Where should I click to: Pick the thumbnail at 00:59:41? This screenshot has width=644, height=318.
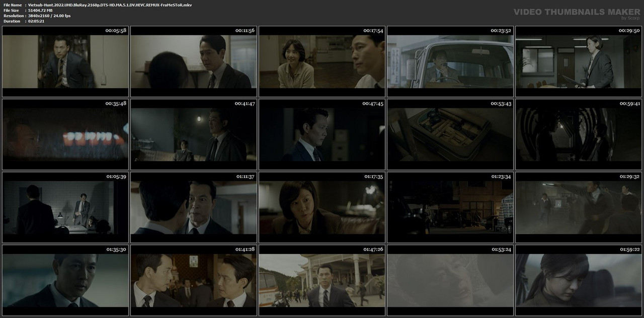tap(579, 134)
